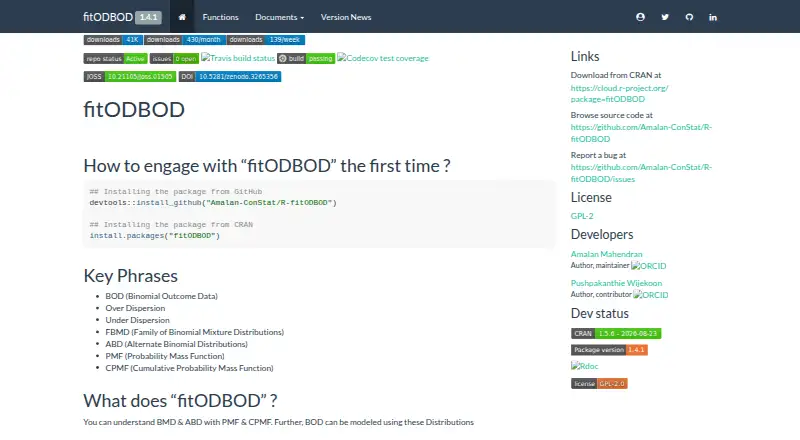This screenshot has height=440, width=800.
Task: Click the Travis build status image
Action: point(238,58)
